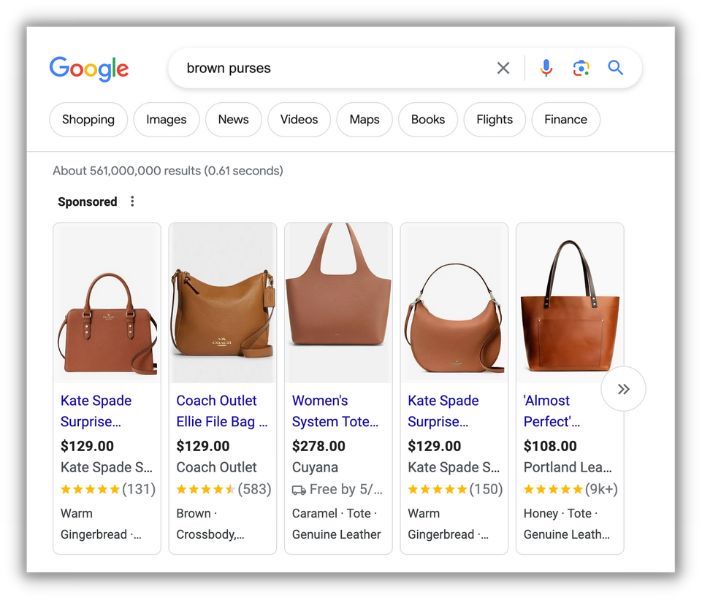The image size is (701, 600).
Task: Open Coach Outlet Ellie File Bag link
Action: 220,411
